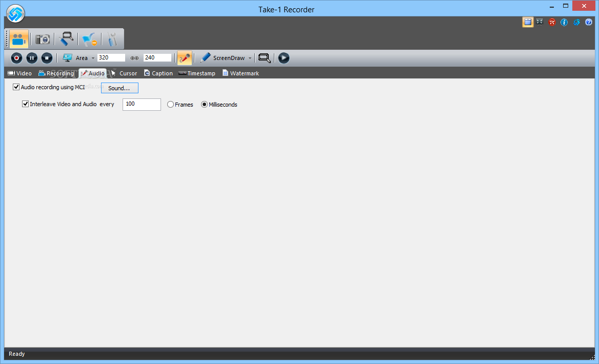Activate the ScreenDraw pencil tool
The height and width of the screenshot is (364, 599).
[x=206, y=57]
